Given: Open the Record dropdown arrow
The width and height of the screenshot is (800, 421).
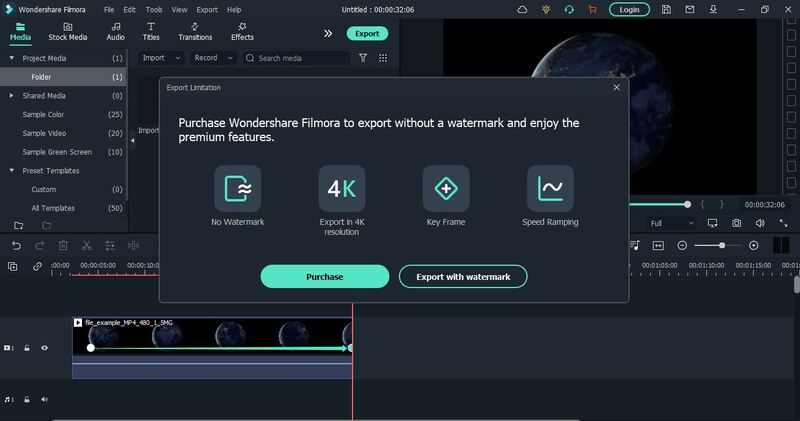Looking at the screenshot, I should [x=230, y=58].
